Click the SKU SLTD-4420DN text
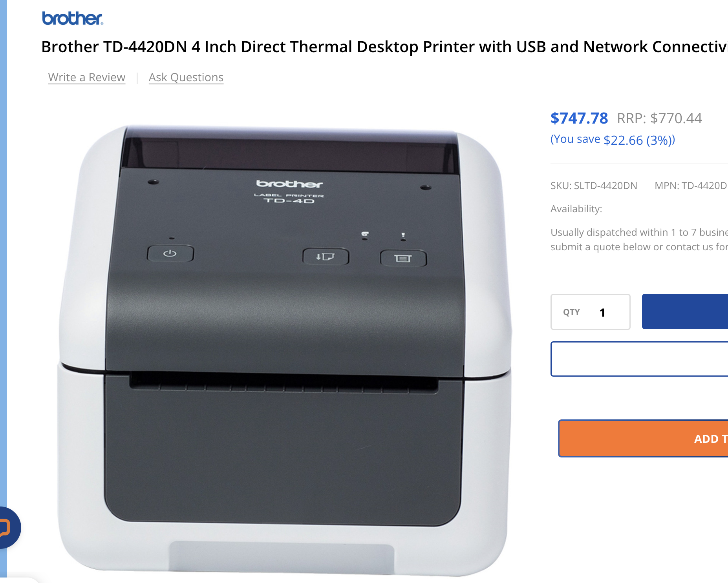Viewport: 728px width, 583px height. [x=594, y=186]
